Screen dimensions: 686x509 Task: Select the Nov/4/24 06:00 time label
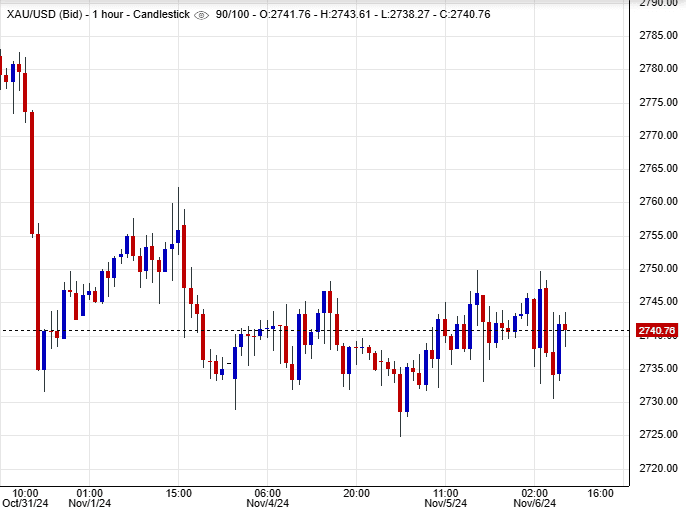pos(267,499)
